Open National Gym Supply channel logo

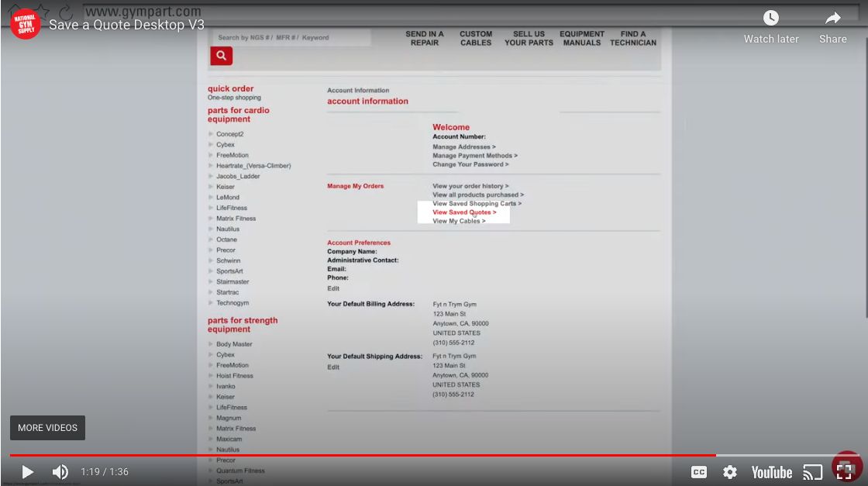pyautogui.click(x=26, y=24)
